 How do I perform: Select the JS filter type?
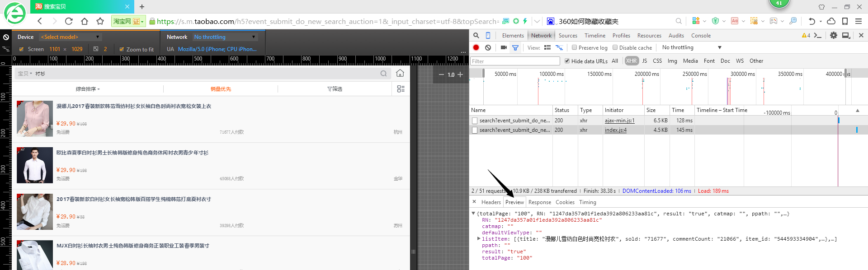click(644, 61)
